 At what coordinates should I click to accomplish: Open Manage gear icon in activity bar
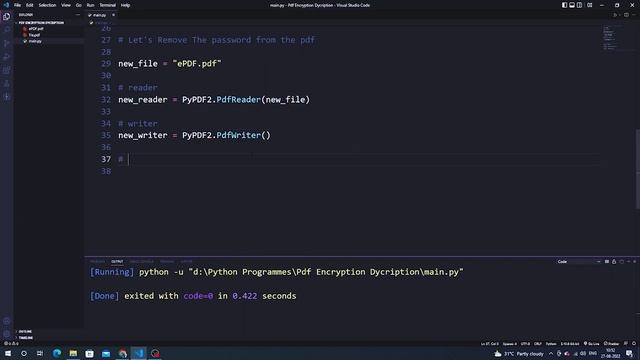point(7,333)
